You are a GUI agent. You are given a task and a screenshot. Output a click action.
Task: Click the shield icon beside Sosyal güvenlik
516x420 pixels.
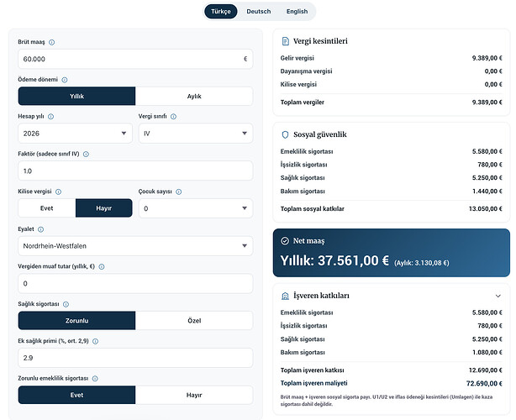[286, 134]
